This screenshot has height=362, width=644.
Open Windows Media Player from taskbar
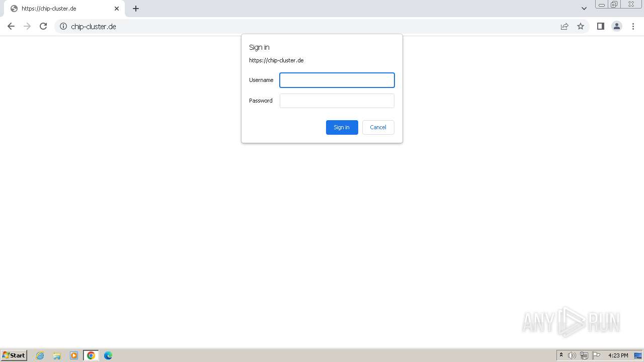point(74,355)
